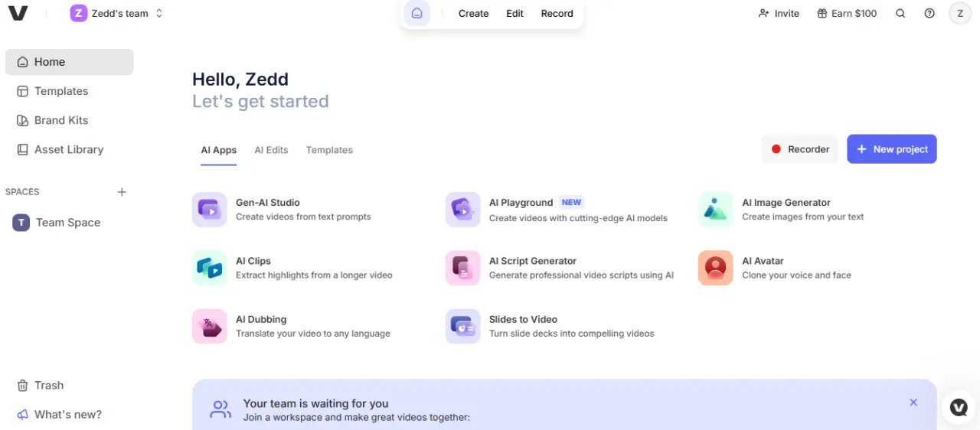980x430 pixels.
Task: Open Asset Library in the sidebar
Action: click(69, 149)
